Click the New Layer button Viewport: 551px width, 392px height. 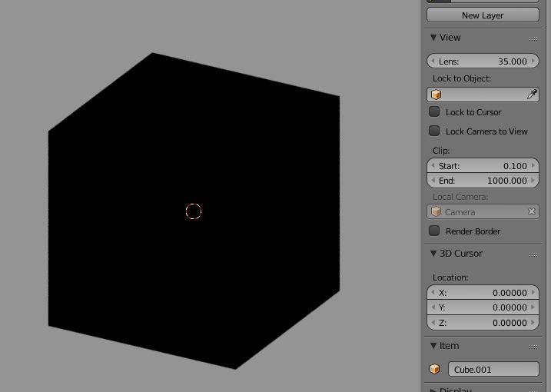point(483,15)
